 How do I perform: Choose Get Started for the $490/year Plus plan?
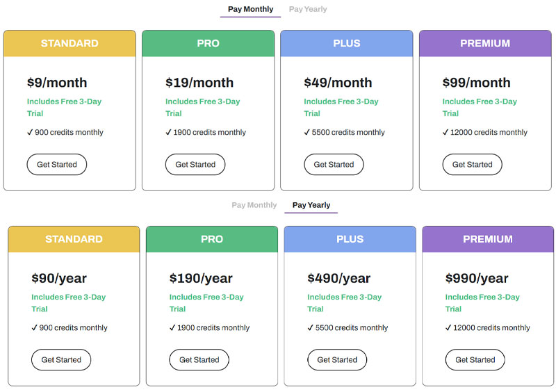coord(337,360)
